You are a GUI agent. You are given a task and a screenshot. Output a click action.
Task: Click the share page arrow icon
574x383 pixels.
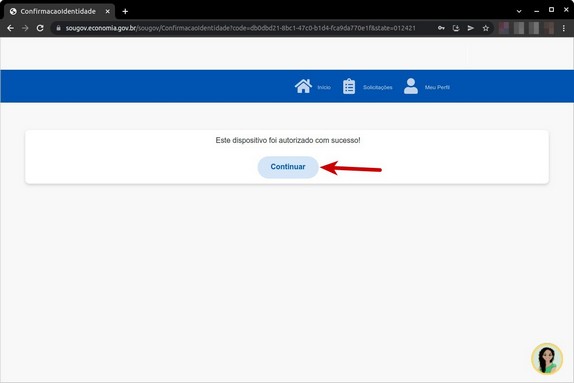(x=470, y=28)
